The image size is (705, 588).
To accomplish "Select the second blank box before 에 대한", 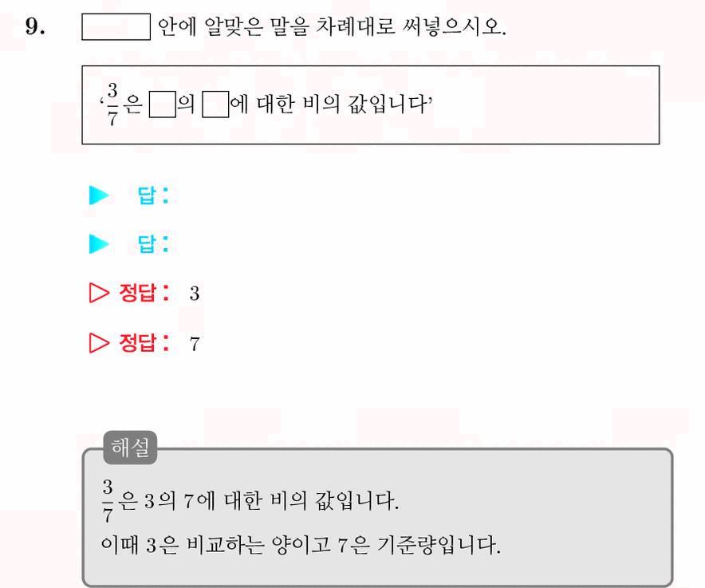I will point(215,105).
